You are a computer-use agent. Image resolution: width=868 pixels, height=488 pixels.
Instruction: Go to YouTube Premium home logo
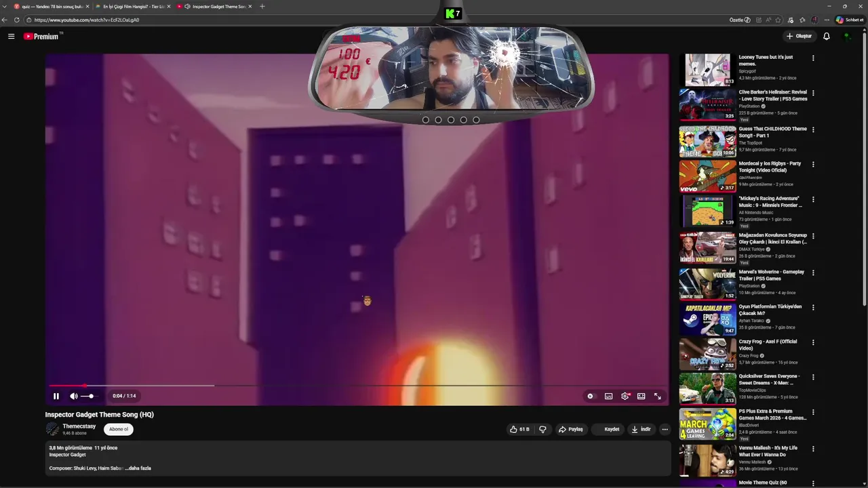click(42, 37)
